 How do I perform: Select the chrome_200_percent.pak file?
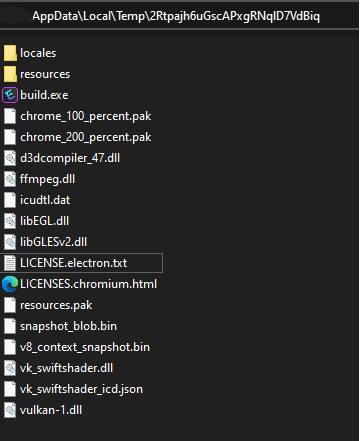86,137
